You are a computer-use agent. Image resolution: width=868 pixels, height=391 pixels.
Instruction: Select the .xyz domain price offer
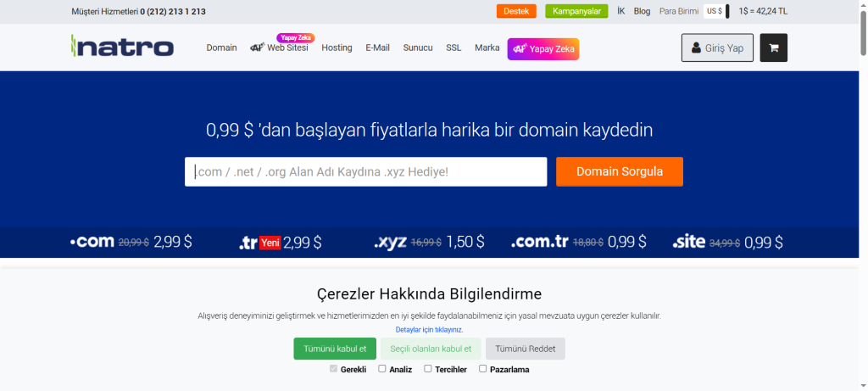[429, 242]
